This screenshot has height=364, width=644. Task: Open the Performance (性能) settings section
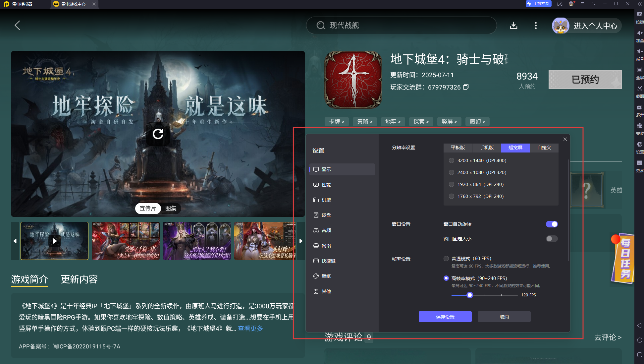click(342, 185)
